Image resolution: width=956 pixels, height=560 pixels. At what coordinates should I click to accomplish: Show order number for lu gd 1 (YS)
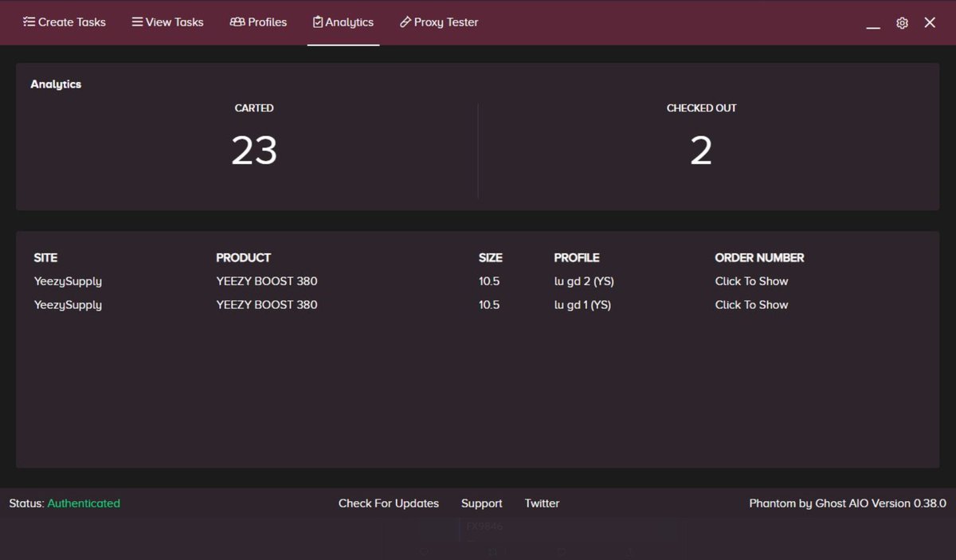click(751, 305)
